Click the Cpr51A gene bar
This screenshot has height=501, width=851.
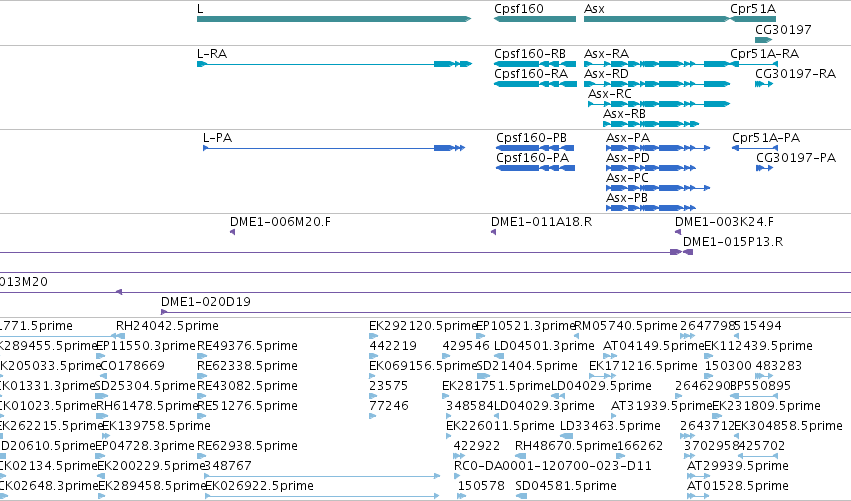click(753, 19)
